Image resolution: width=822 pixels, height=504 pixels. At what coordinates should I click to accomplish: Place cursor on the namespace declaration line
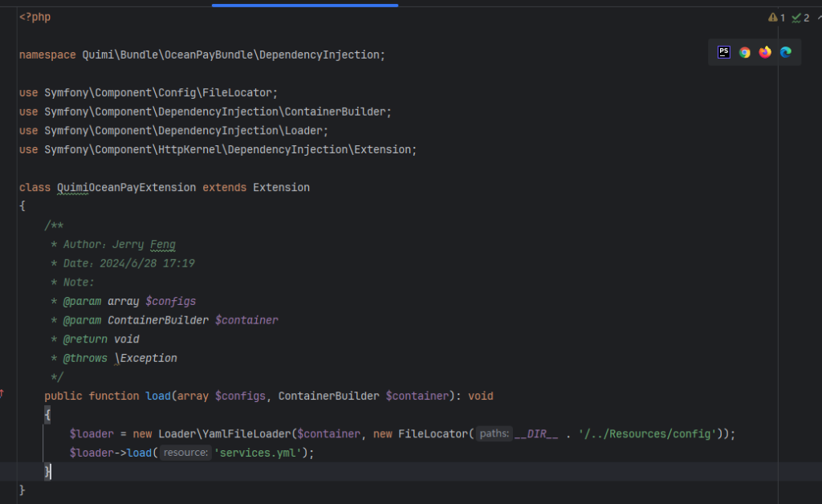pos(201,55)
